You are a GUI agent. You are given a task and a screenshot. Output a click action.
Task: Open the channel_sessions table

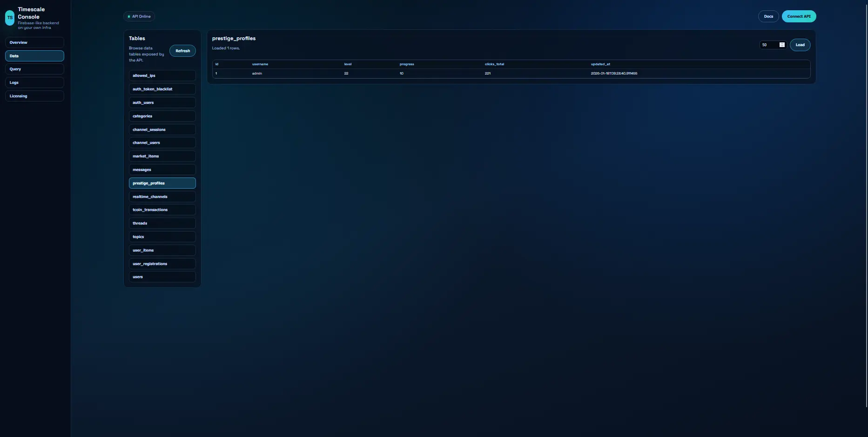(162, 130)
